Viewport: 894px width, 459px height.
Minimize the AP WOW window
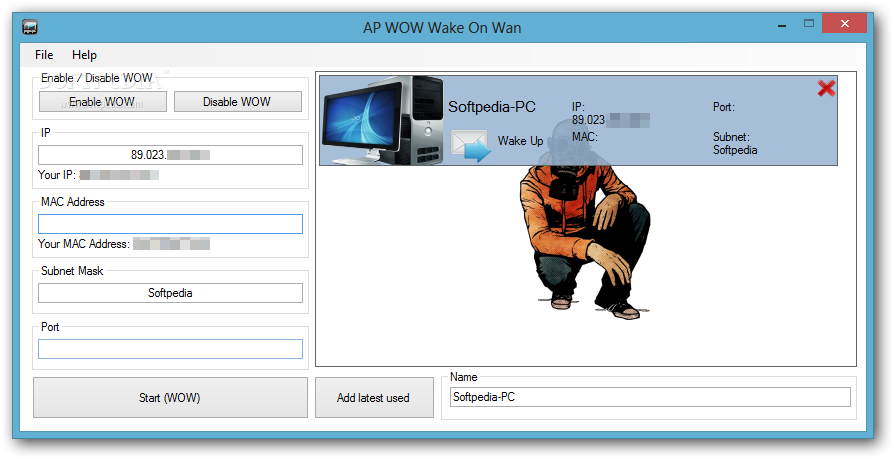(x=781, y=25)
